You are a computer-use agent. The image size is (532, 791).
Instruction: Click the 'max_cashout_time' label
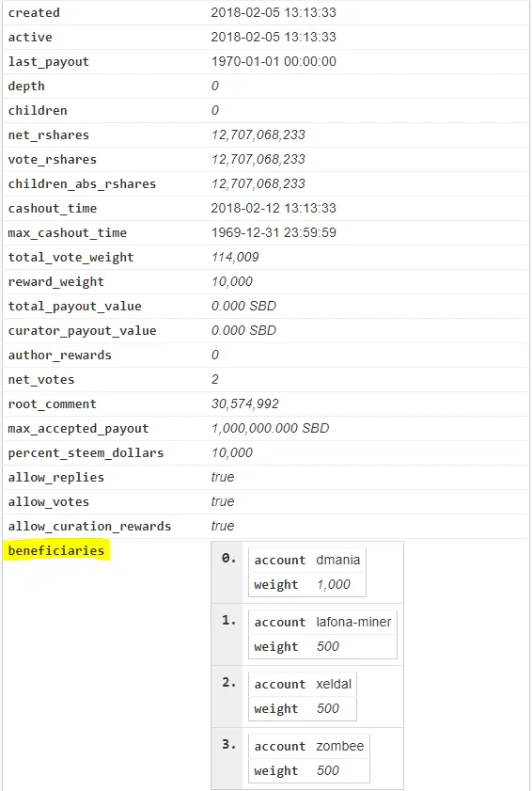pos(67,233)
